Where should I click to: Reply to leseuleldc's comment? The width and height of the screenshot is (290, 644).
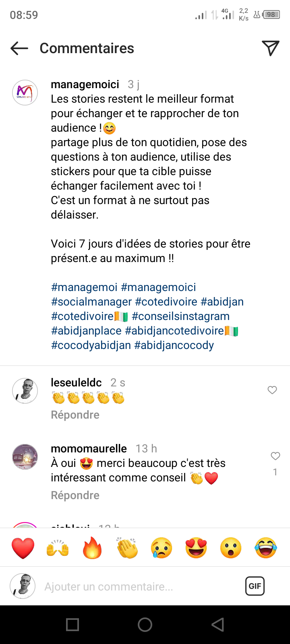75,415
